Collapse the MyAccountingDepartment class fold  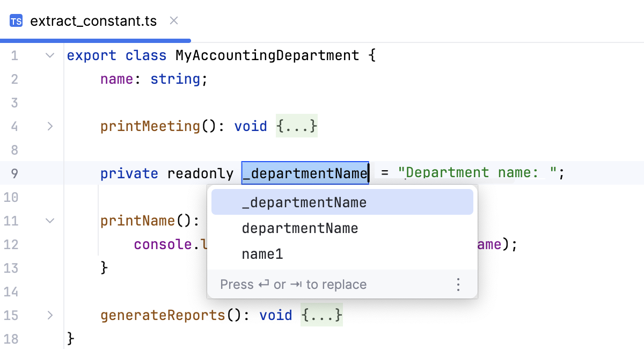[49, 55]
